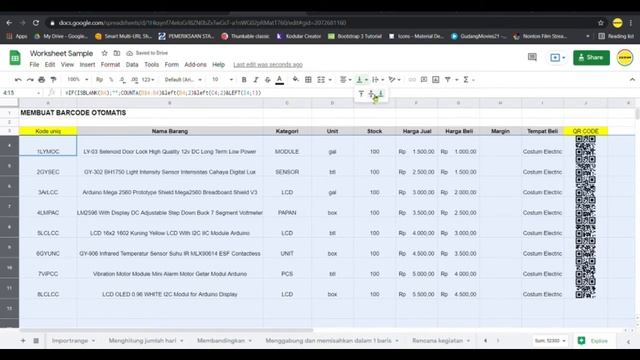Viewport: 640px width, 360px height.
Task: Open the font size dropdown
Action: click(x=222, y=80)
